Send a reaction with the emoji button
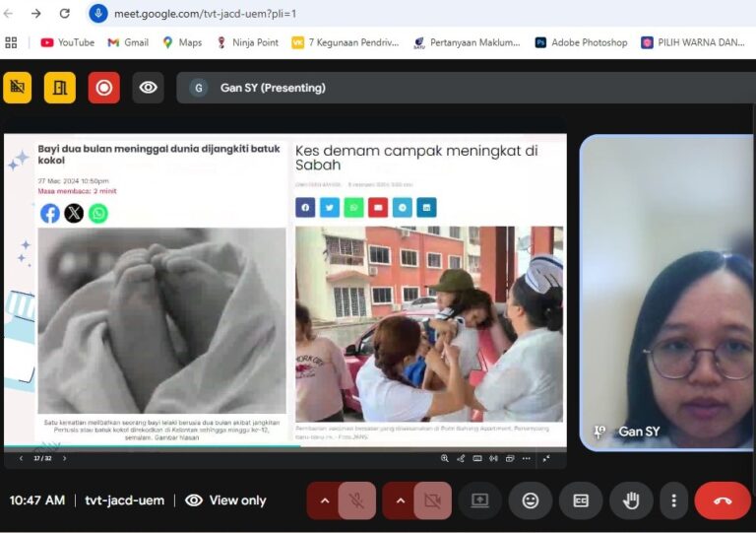 tap(530, 500)
